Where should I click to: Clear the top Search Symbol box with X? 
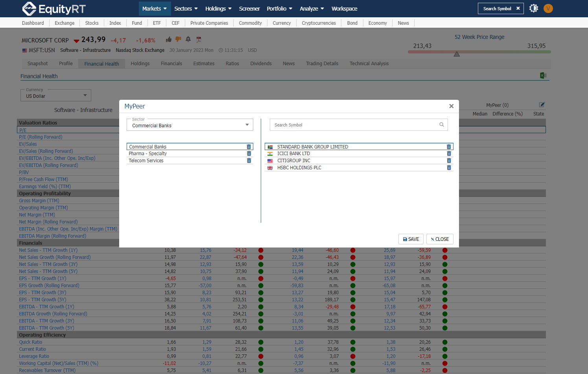coord(518,8)
